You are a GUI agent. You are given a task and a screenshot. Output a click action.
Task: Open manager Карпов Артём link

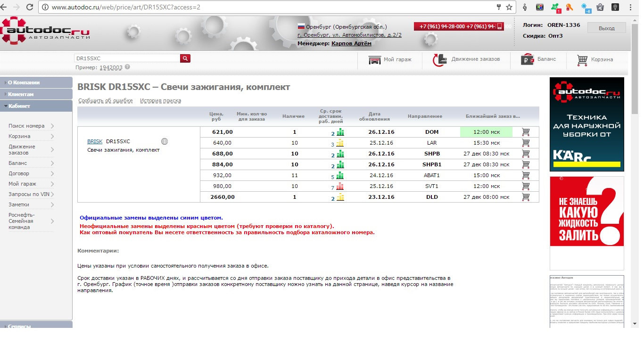351,43
